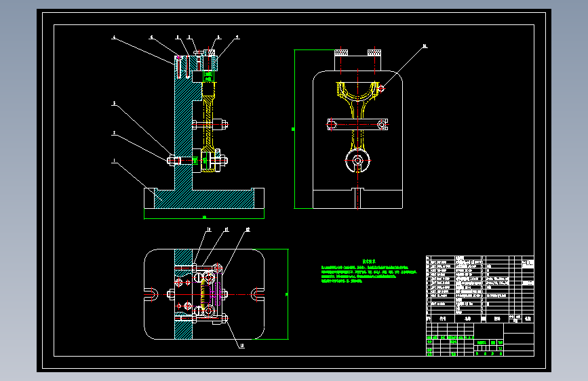Click the title block with green labels
This screenshot has height=381, width=588.
pos(480,340)
